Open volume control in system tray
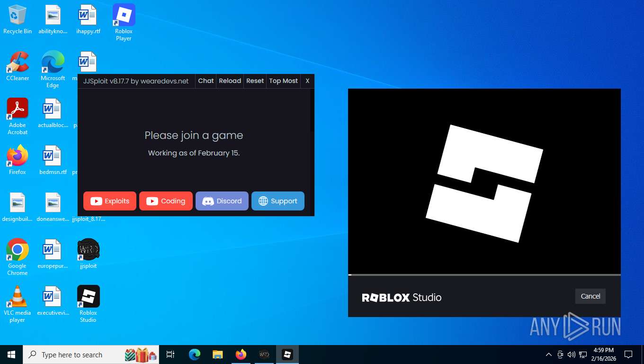This screenshot has width=644, height=364. point(572,355)
